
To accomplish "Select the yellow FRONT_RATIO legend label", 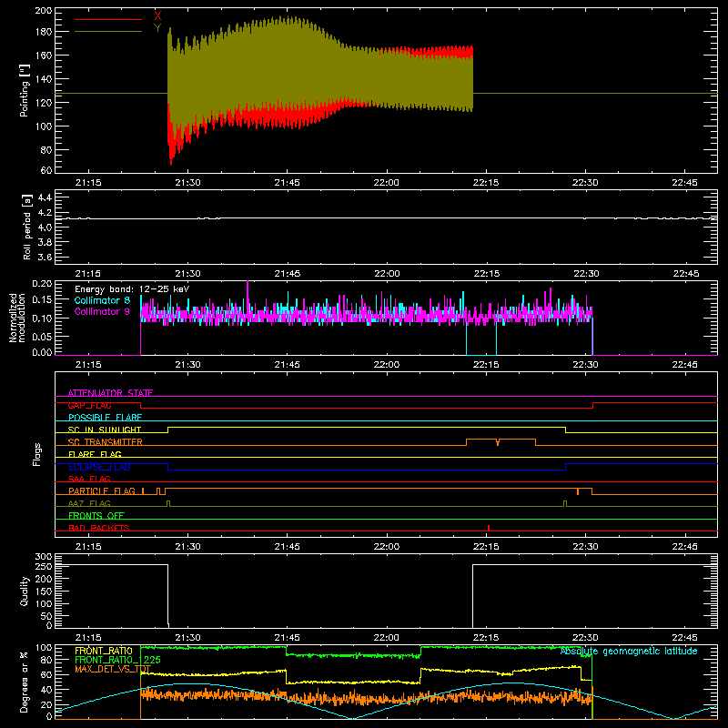I will [104, 651].
